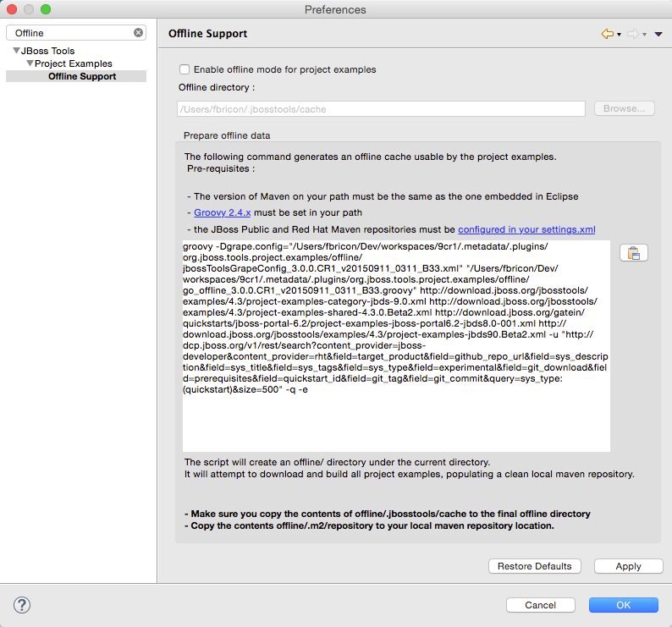Image resolution: width=672 pixels, height=627 pixels.
Task: Open the back history dropdown arrow
Action: pos(620,35)
